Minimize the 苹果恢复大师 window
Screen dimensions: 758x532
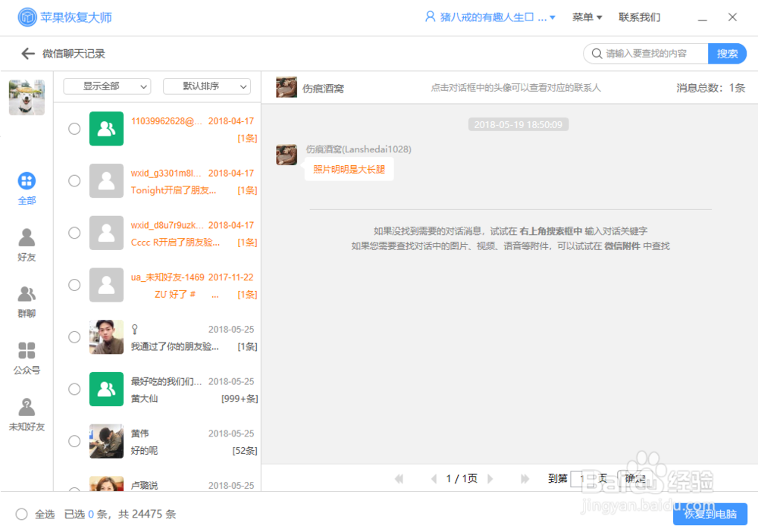point(703,18)
